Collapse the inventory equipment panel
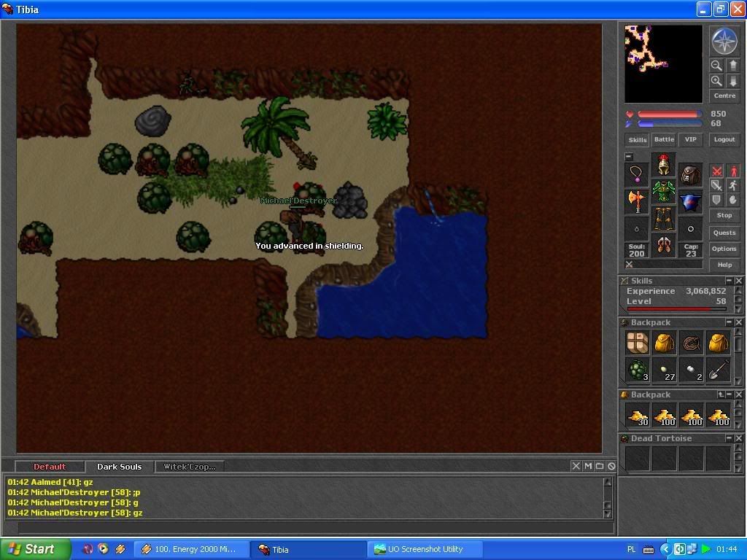The height and width of the screenshot is (560, 747). (x=629, y=157)
